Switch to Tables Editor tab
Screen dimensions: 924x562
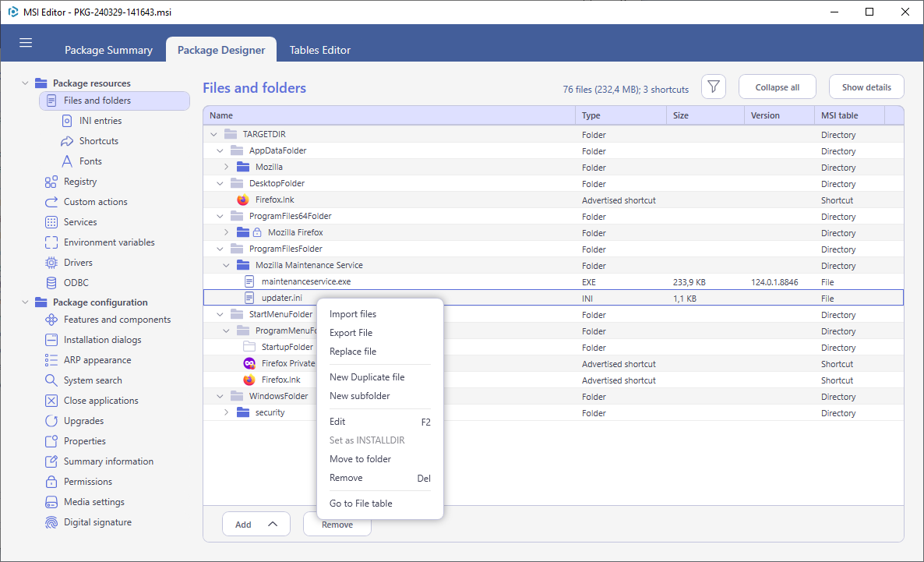(x=320, y=50)
